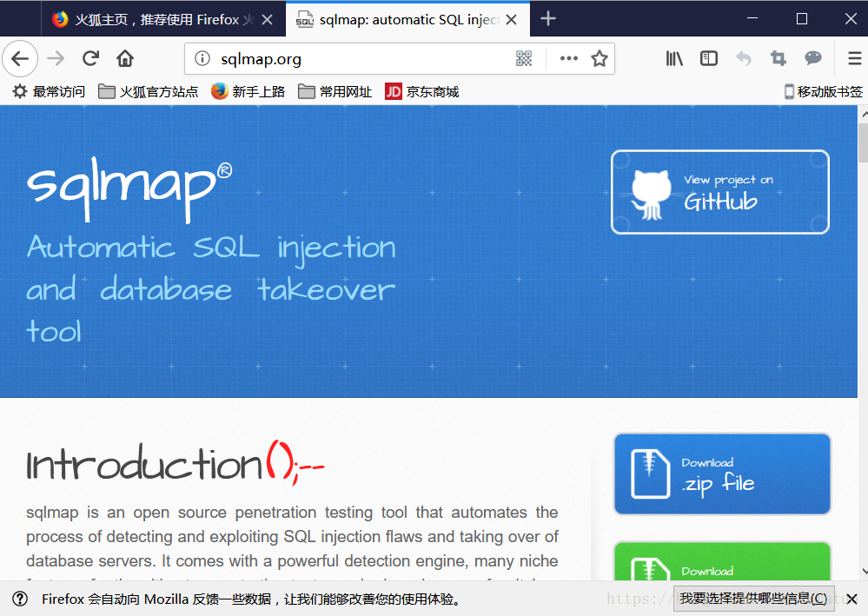The height and width of the screenshot is (616, 868).
Task: Open the 京东商城 bookmark
Action: (421, 91)
